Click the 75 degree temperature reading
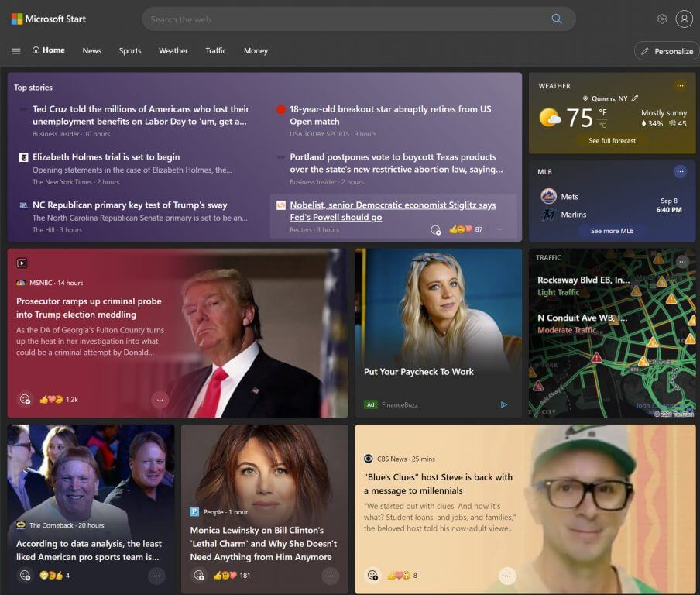The image size is (700, 595). tap(579, 118)
